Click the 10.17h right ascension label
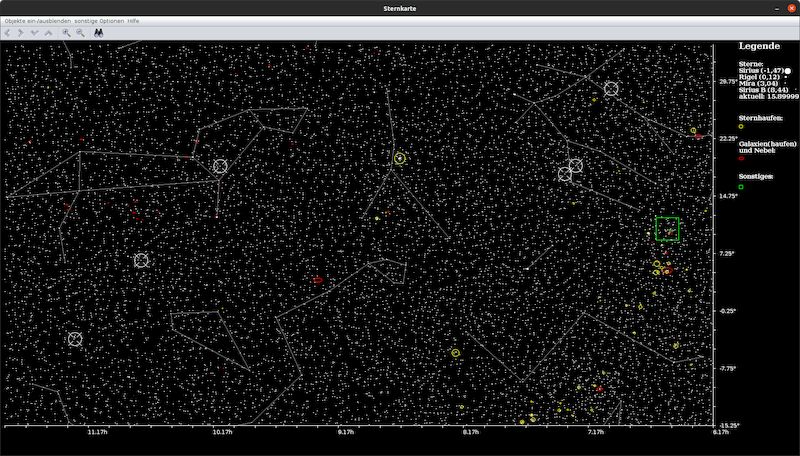The width and height of the screenshot is (800, 456). [x=222, y=432]
